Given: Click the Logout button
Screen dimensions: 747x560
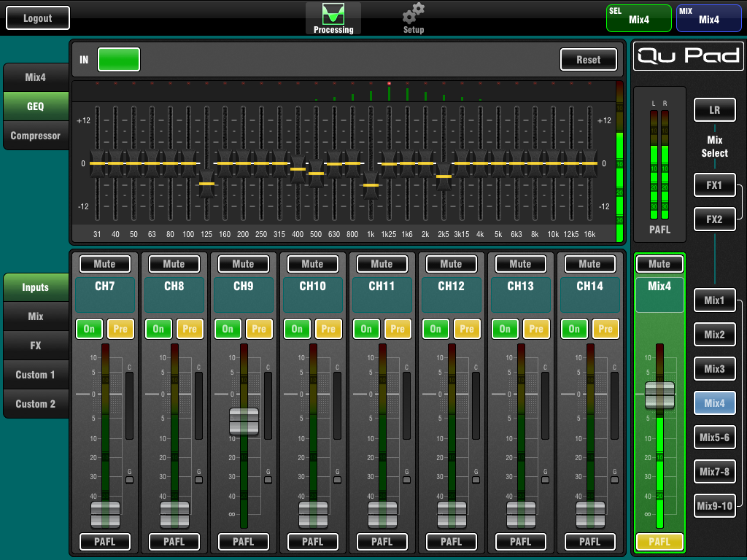Looking at the screenshot, I should tap(38, 18).
